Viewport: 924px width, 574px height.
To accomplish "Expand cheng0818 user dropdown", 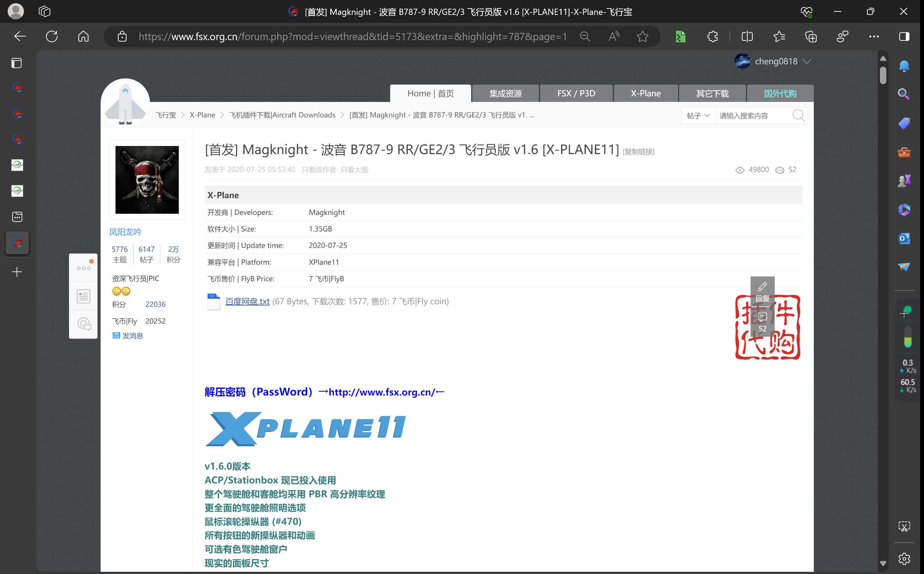I will tap(807, 61).
